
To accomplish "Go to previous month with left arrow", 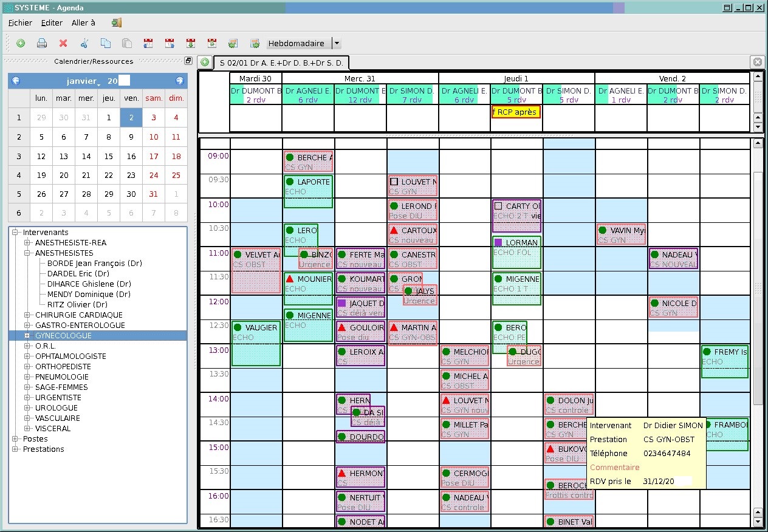I will pyautogui.click(x=16, y=81).
